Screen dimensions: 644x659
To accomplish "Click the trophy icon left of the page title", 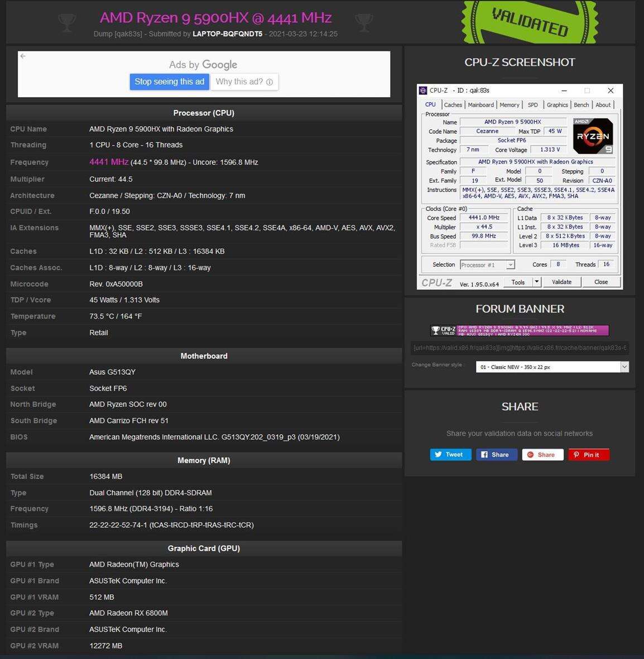I will (67, 22).
